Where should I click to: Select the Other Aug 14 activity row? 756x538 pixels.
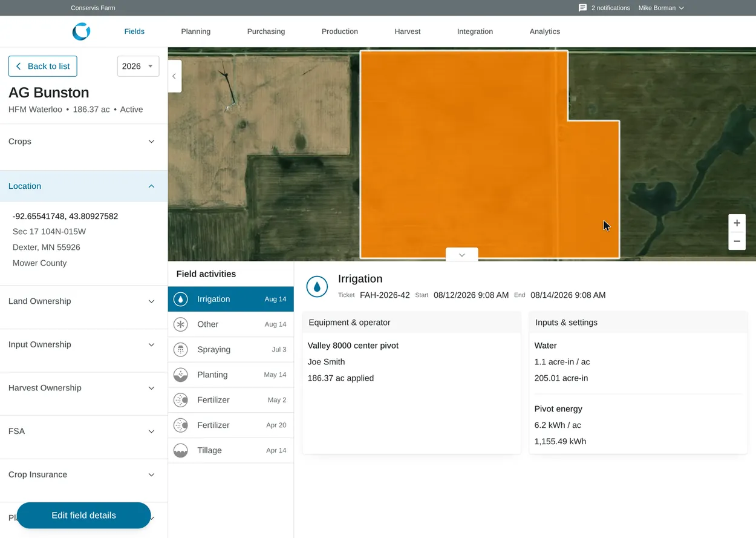231,324
